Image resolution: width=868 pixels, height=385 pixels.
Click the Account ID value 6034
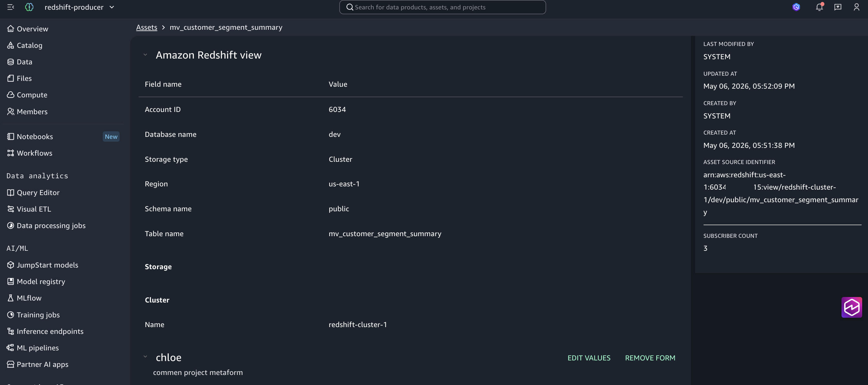pyautogui.click(x=337, y=109)
